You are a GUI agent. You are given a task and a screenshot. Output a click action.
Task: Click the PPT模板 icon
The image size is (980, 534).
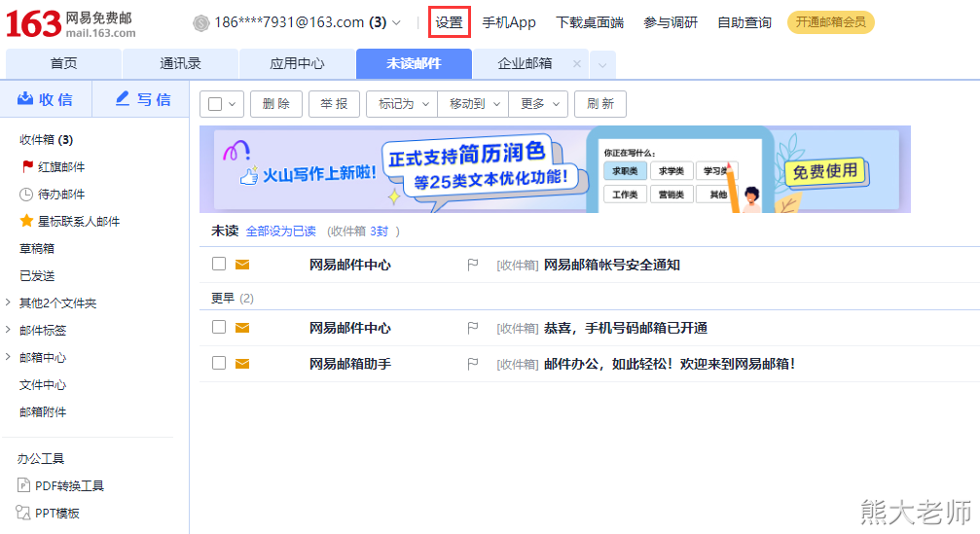tap(23, 513)
